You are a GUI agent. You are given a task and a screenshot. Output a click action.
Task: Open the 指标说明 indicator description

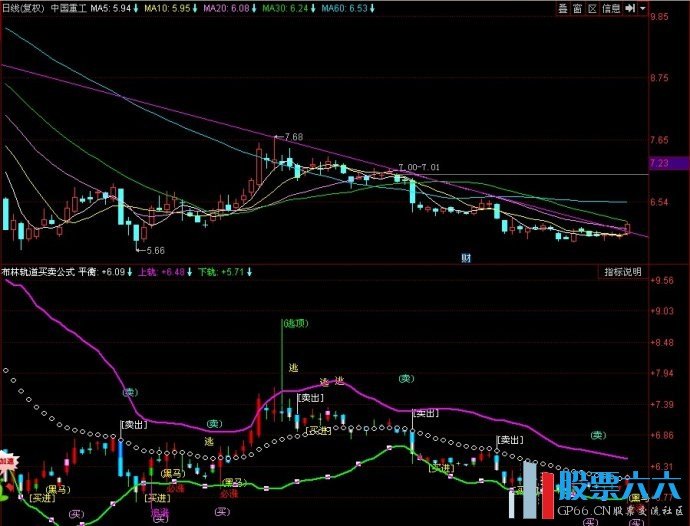point(622,271)
